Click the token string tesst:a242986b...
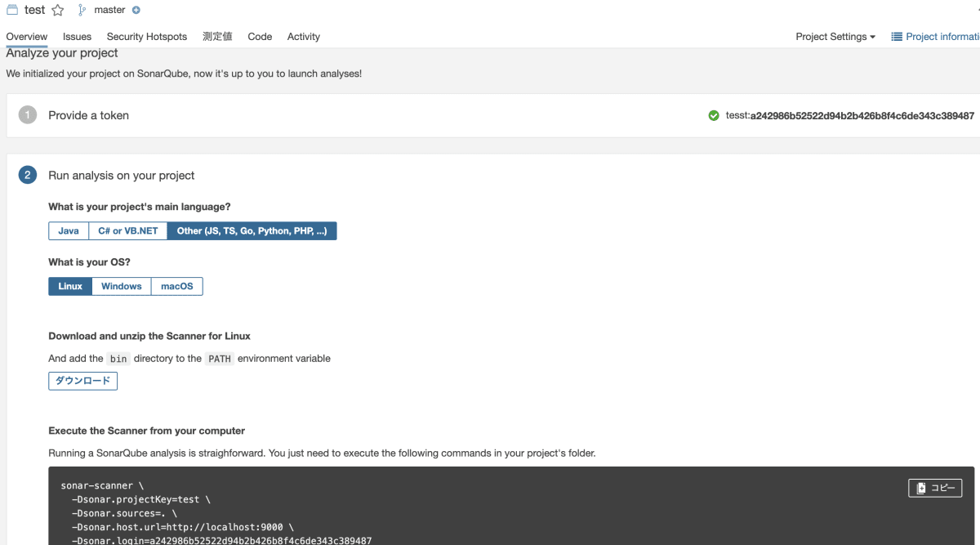 click(850, 116)
